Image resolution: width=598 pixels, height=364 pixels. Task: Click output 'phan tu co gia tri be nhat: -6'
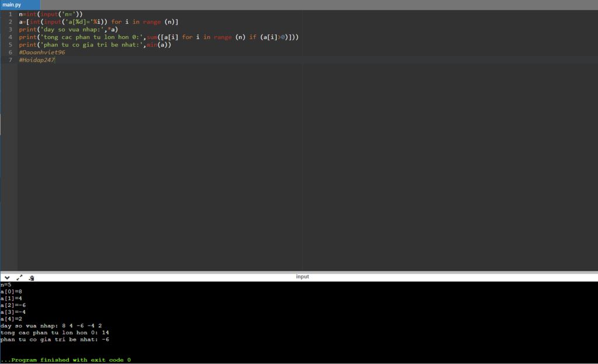tap(54, 339)
